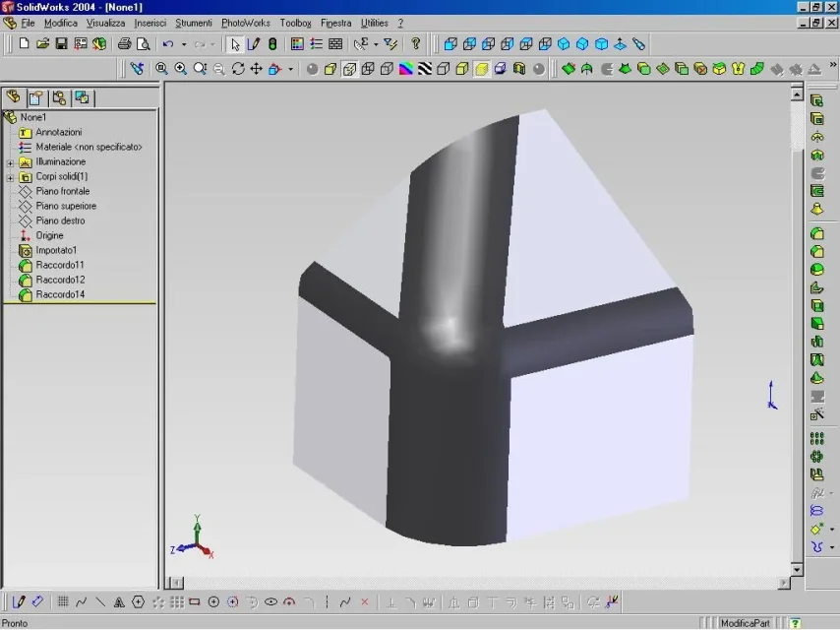840x630 pixels.
Task: Toggle the sketch Grid display
Action: [x=63, y=602]
